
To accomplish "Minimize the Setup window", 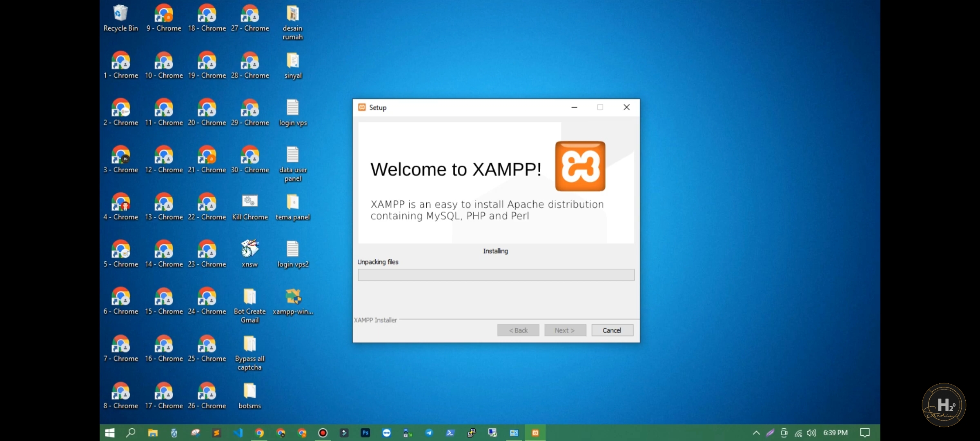I will [574, 107].
